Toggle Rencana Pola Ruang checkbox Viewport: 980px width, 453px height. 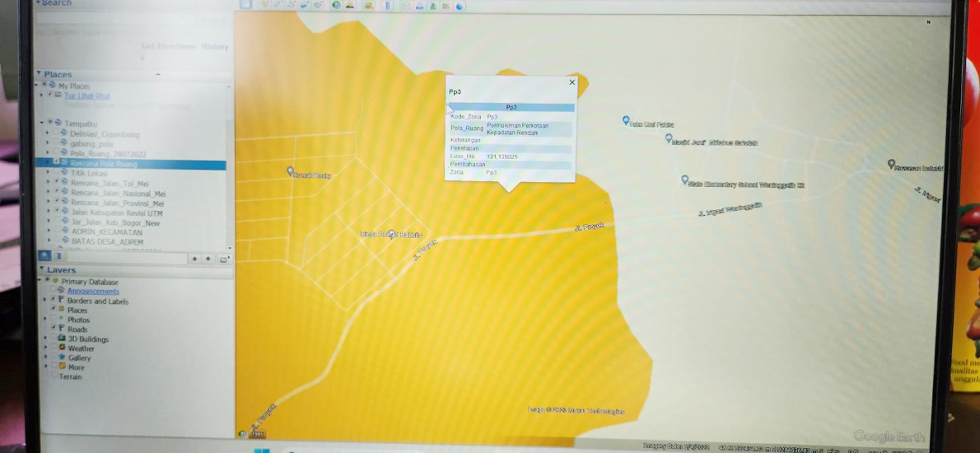pos(56,163)
